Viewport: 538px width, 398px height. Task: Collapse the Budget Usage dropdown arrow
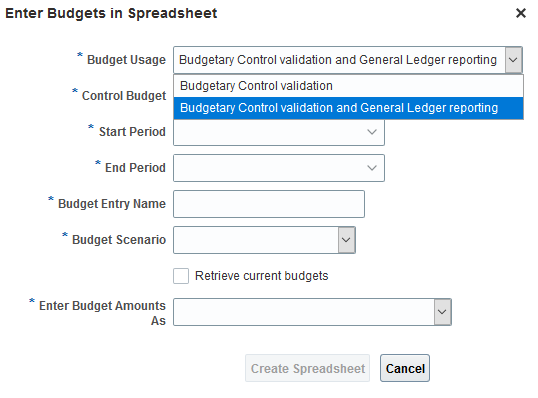point(513,60)
